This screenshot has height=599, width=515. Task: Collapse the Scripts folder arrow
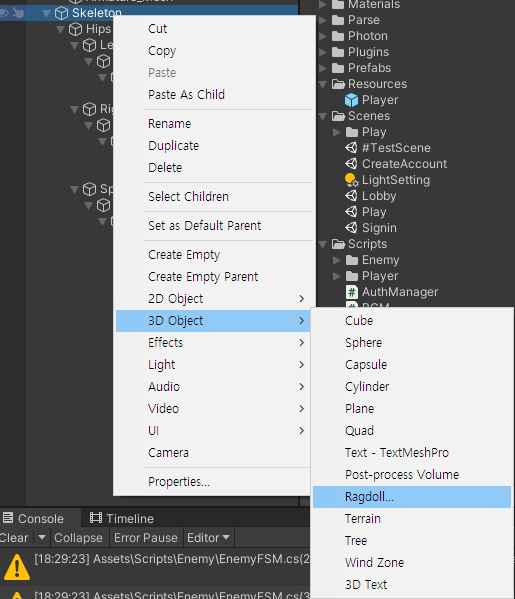[323, 244]
